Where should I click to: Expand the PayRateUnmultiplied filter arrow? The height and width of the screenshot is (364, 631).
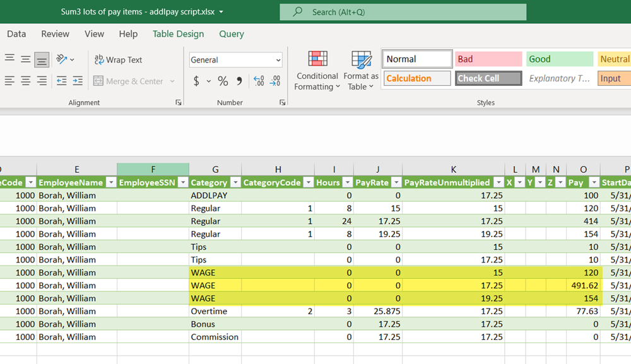tap(498, 182)
